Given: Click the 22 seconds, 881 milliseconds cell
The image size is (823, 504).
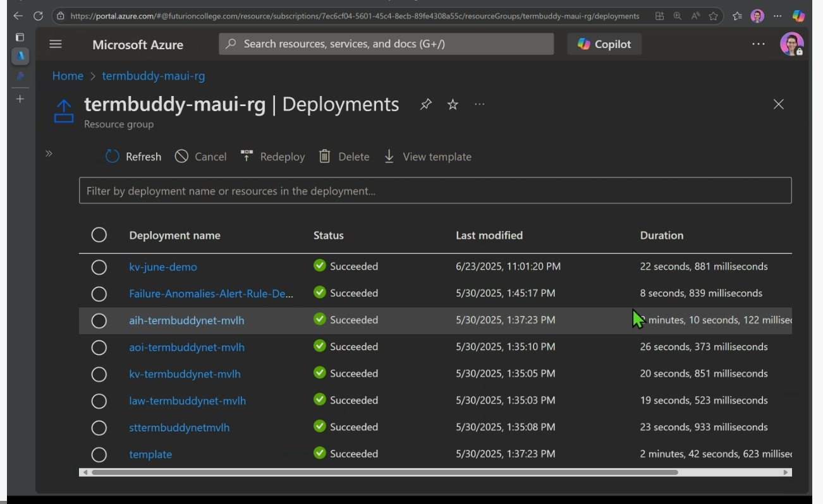Looking at the screenshot, I should point(704,267).
